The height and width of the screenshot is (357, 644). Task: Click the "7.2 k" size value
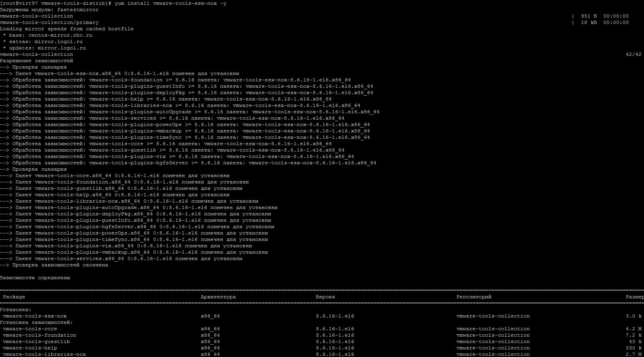pyautogui.click(x=634, y=335)
